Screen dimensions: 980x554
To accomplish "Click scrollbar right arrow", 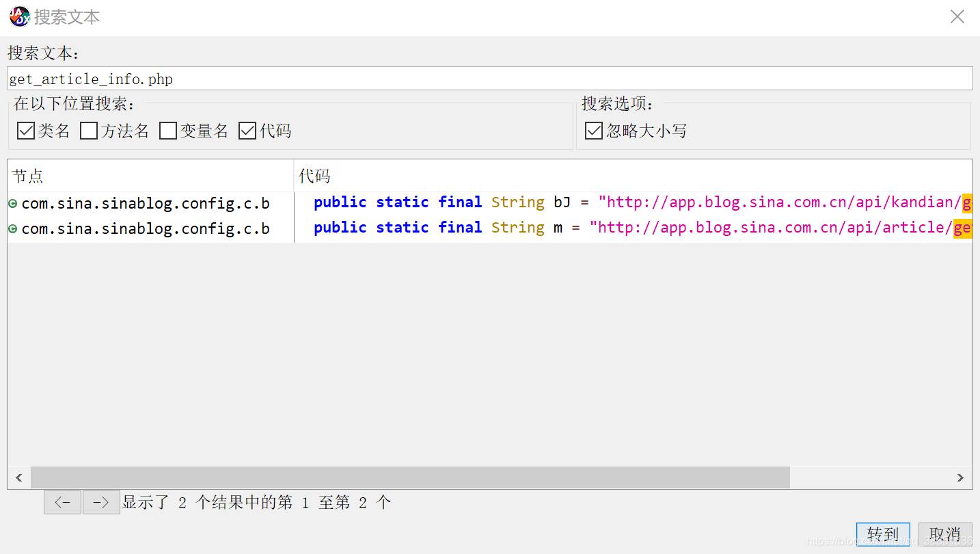I will (x=960, y=477).
